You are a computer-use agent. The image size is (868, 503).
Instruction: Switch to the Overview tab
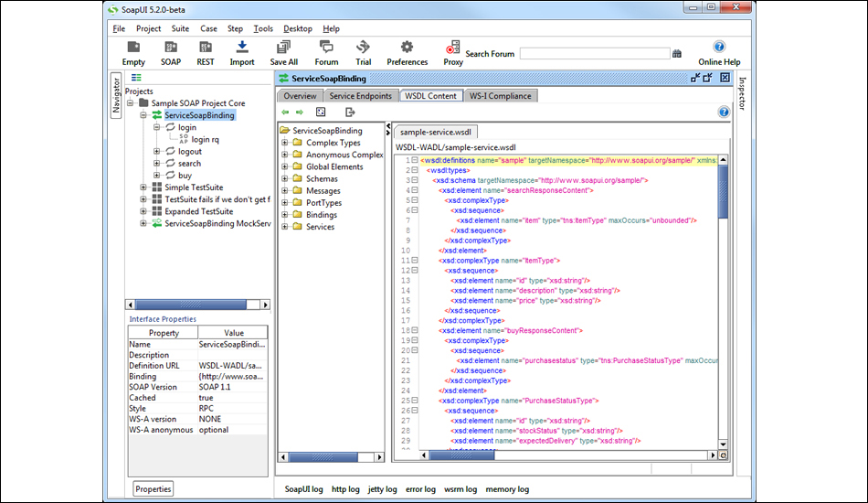tap(300, 96)
